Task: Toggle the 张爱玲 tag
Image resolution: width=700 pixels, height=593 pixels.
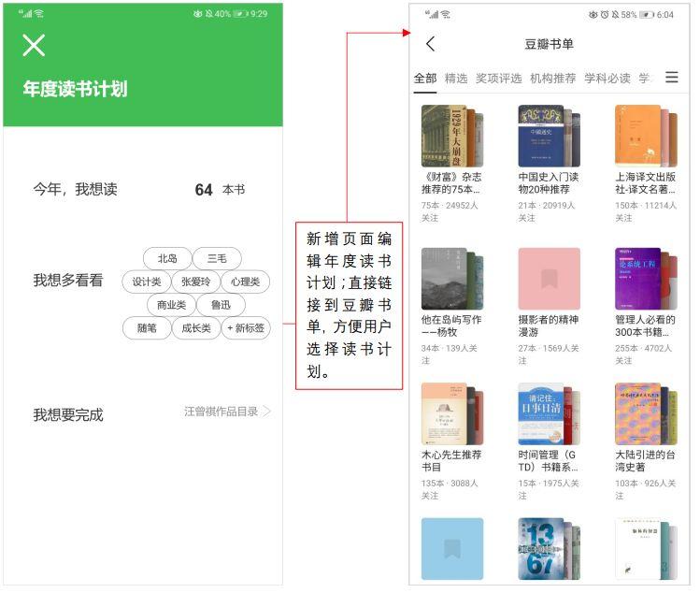Action: pyautogui.click(x=196, y=282)
